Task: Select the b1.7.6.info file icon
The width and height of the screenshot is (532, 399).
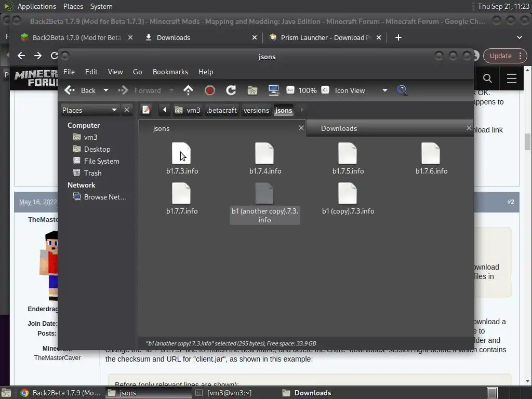Action: (431, 153)
